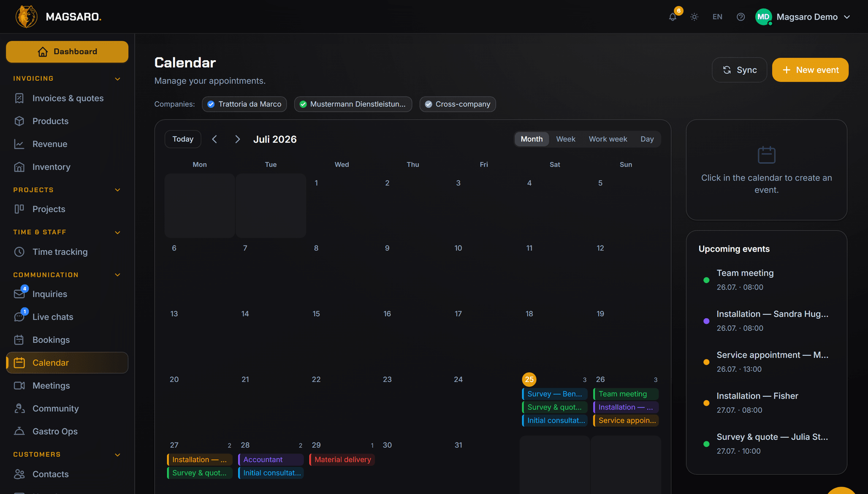This screenshot has height=494, width=868.
Task: Collapse the CUSTOMERS section
Action: 118,454
